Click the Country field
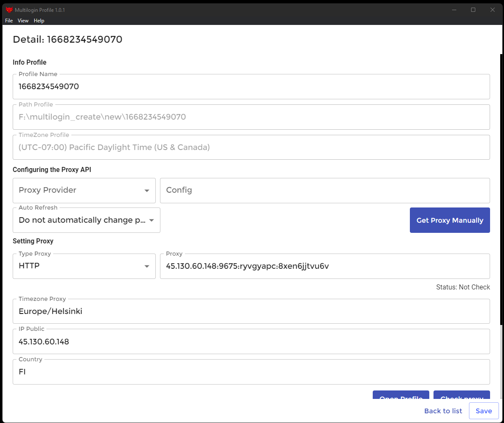 [x=251, y=372]
